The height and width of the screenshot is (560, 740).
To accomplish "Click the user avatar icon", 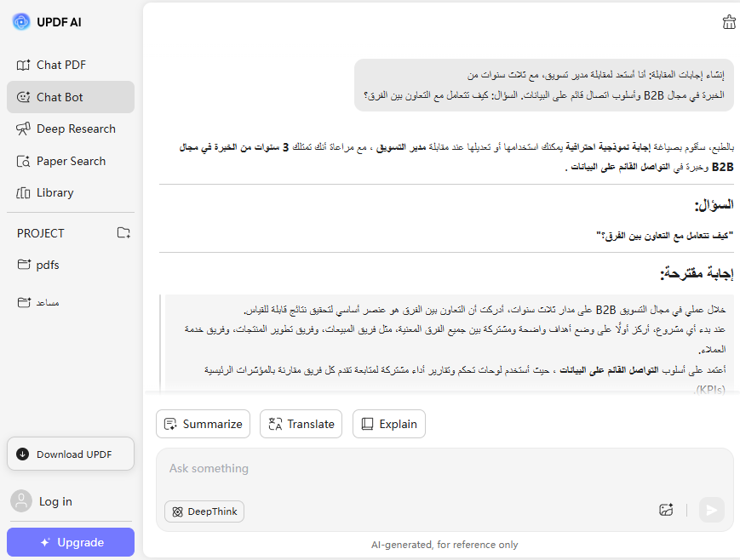I will 21,501.
